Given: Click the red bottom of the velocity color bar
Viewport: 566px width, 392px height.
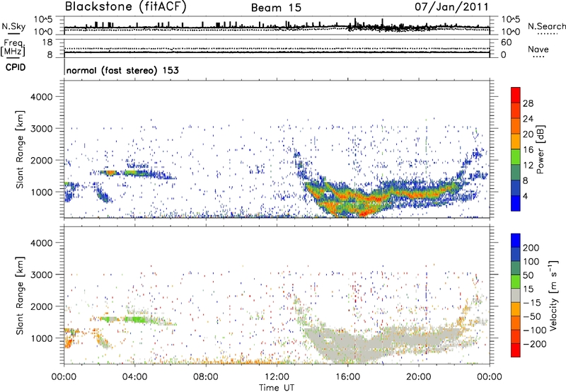Looking at the screenshot, I should pyautogui.click(x=516, y=350).
